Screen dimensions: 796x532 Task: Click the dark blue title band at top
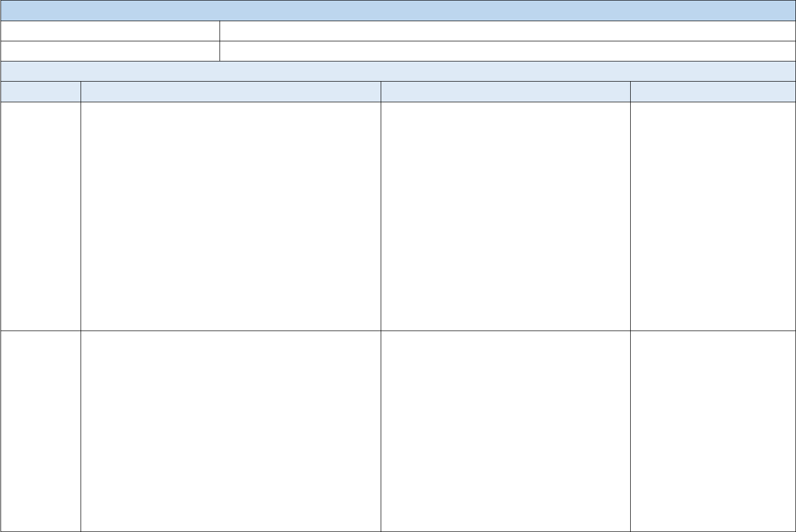[398, 10]
